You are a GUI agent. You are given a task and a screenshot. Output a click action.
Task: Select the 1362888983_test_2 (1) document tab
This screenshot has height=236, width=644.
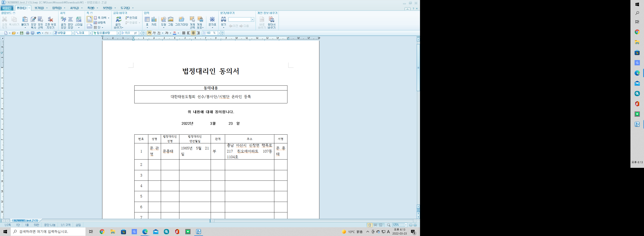point(25,220)
